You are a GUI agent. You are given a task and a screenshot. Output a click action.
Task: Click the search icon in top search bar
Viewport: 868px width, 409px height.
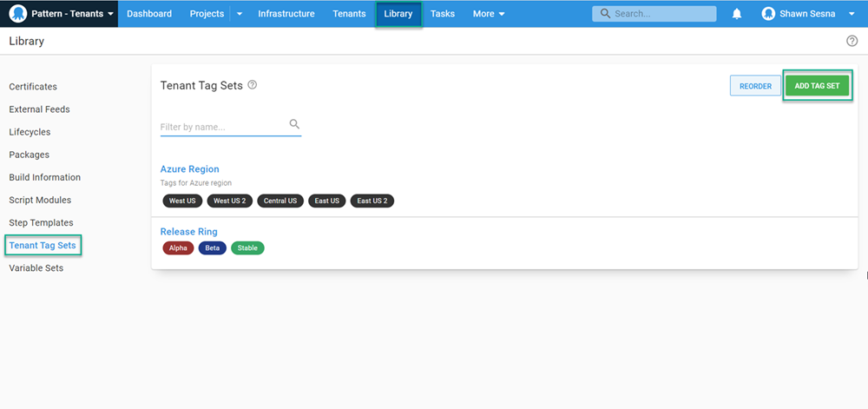point(604,14)
